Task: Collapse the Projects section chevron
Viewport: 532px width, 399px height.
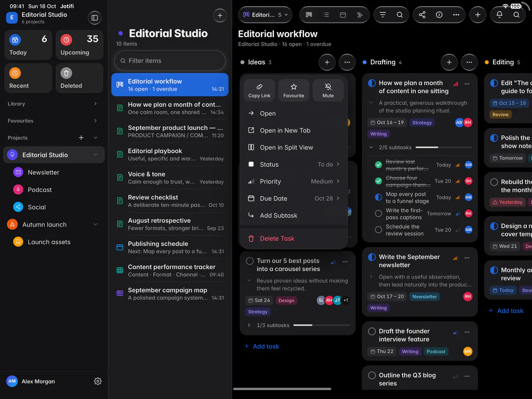Action: [95, 138]
